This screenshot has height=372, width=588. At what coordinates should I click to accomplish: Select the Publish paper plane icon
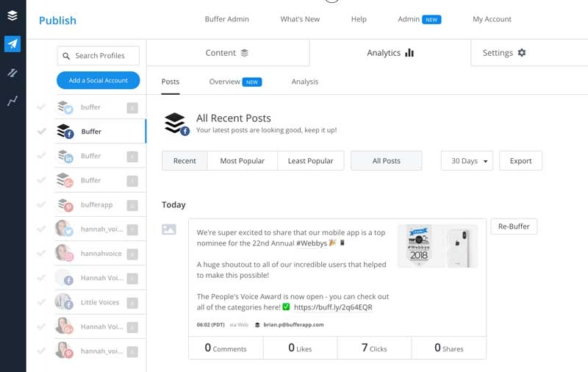12,44
